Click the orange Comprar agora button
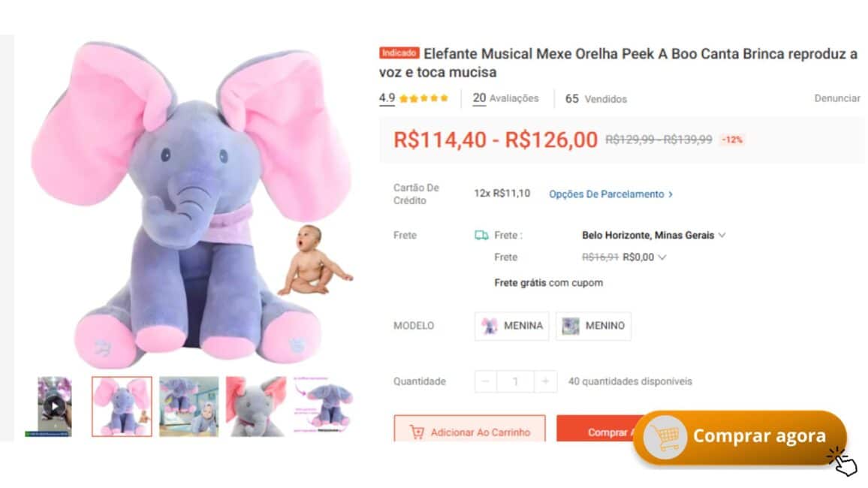This screenshot has width=868, height=488. tap(758, 436)
